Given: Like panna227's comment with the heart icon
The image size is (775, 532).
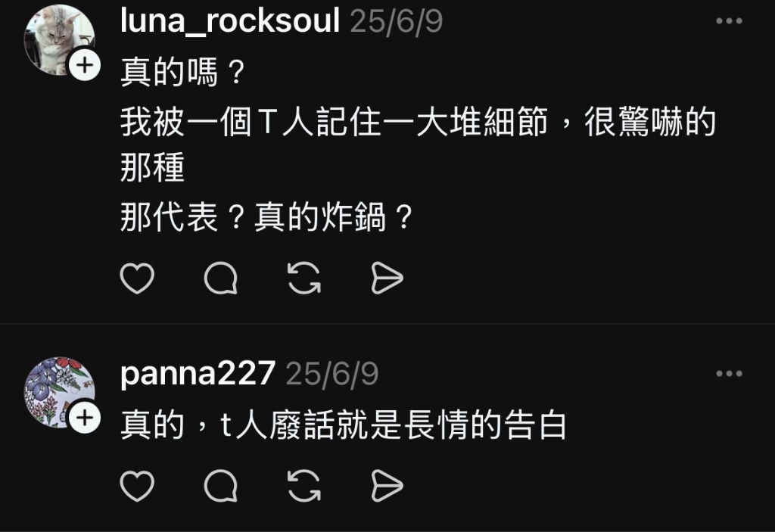Looking at the screenshot, I should click(137, 486).
